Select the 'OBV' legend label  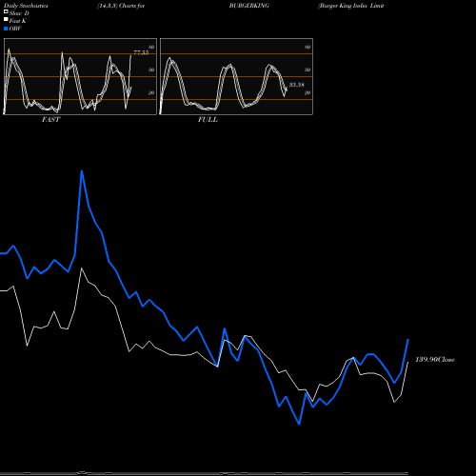pos(15,29)
